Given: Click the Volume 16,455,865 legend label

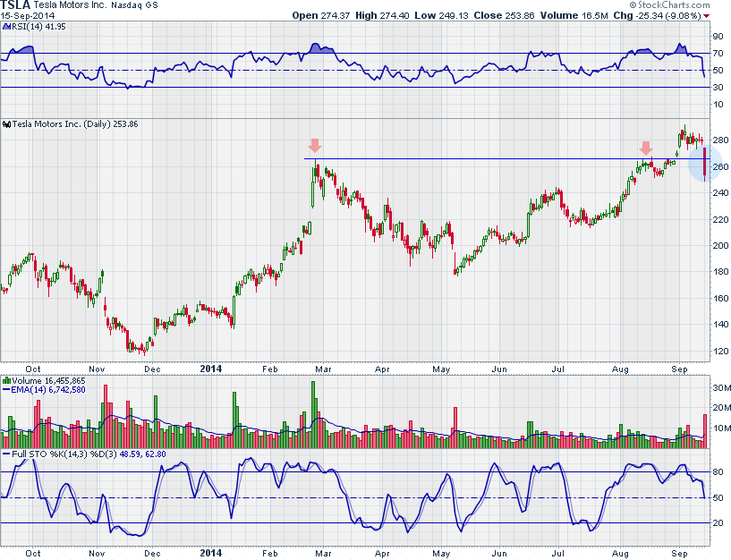Looking at the screenshot, I should (48, 380).
